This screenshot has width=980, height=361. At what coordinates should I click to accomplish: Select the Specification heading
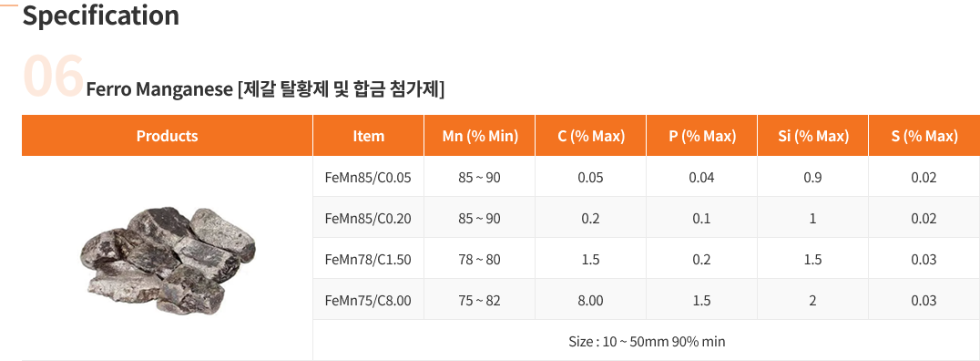pos(100,15)
